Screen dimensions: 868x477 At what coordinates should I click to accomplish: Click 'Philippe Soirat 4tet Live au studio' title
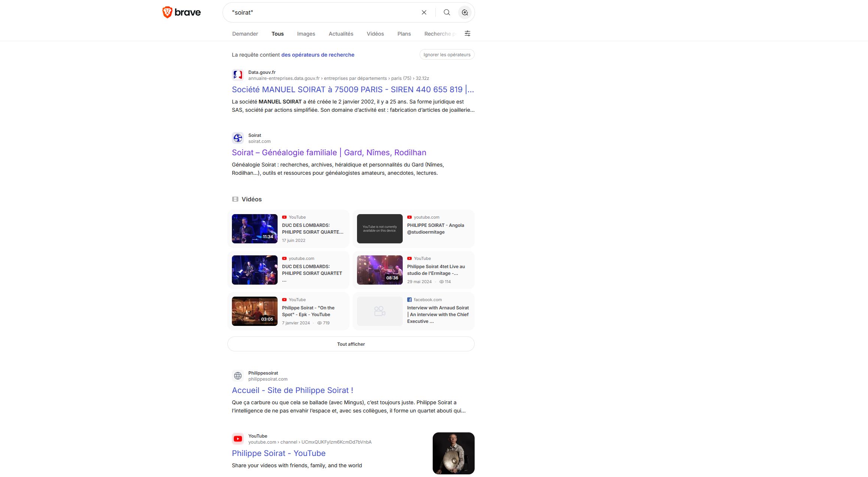[436, 270]
